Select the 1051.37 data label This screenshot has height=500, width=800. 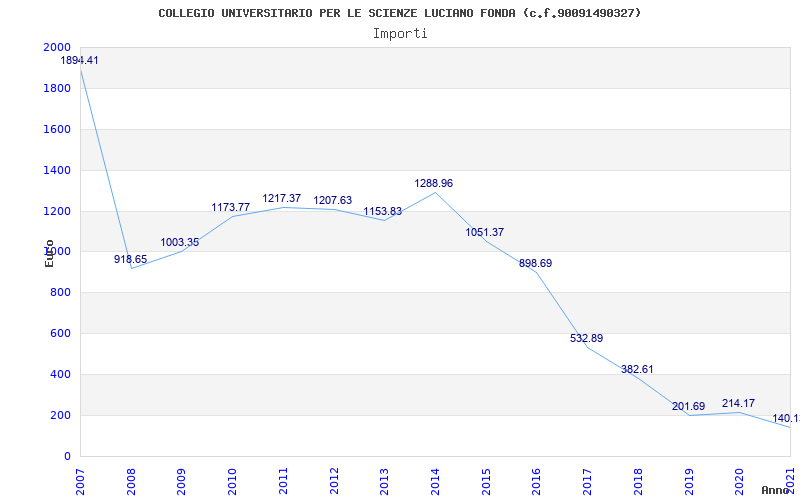tap(485, 232)
